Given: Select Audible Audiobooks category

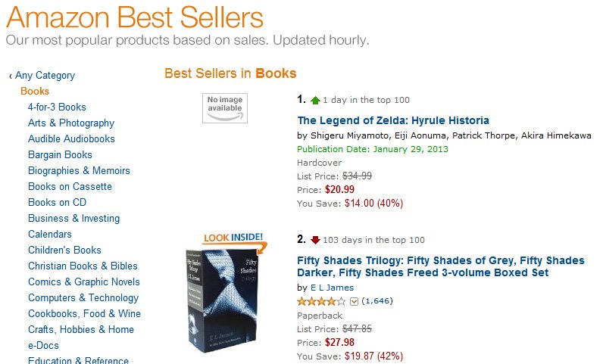Looking at the screenshot, I should [71, 138].
